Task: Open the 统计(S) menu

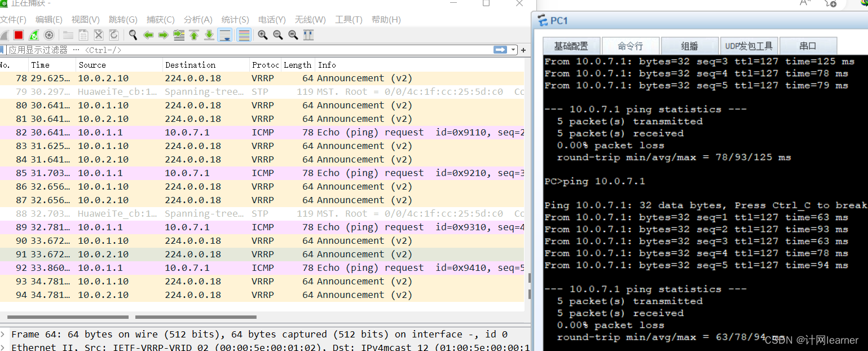Action: point(236,20)
